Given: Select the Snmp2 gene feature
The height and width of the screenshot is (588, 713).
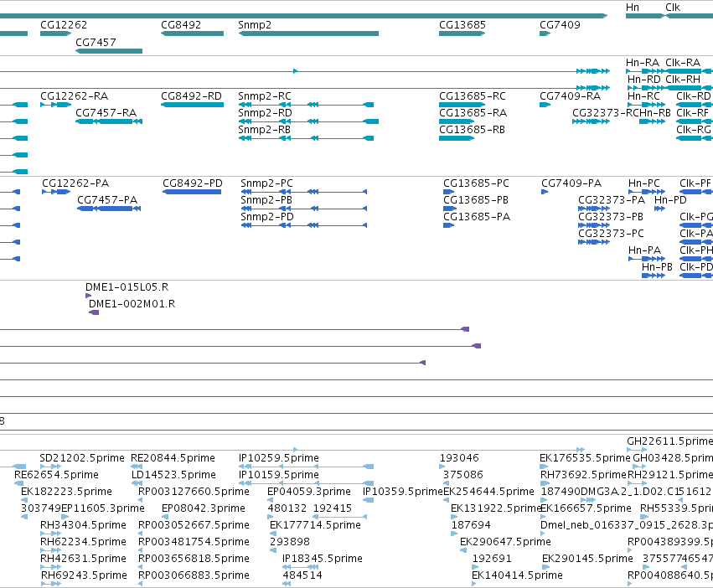Looking at the screenshot, I should point(308,34).
